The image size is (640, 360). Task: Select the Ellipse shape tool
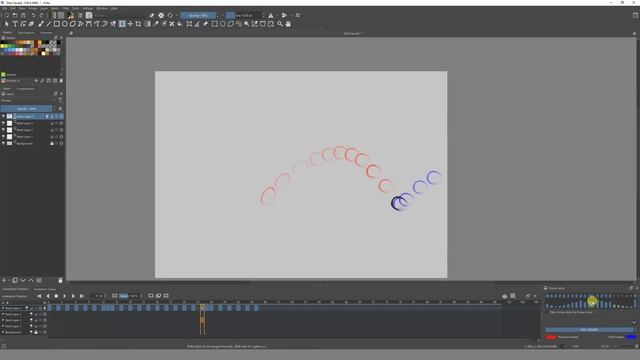click(x=64, y=24)
